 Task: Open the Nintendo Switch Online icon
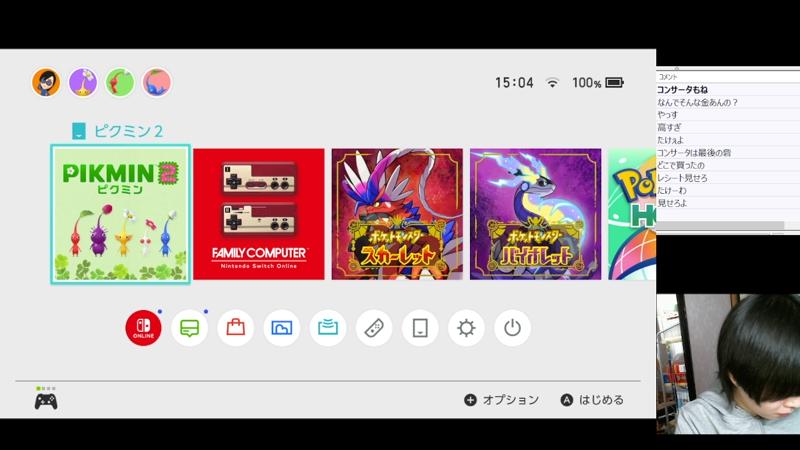pyautogui.click(x=143, y=328)
